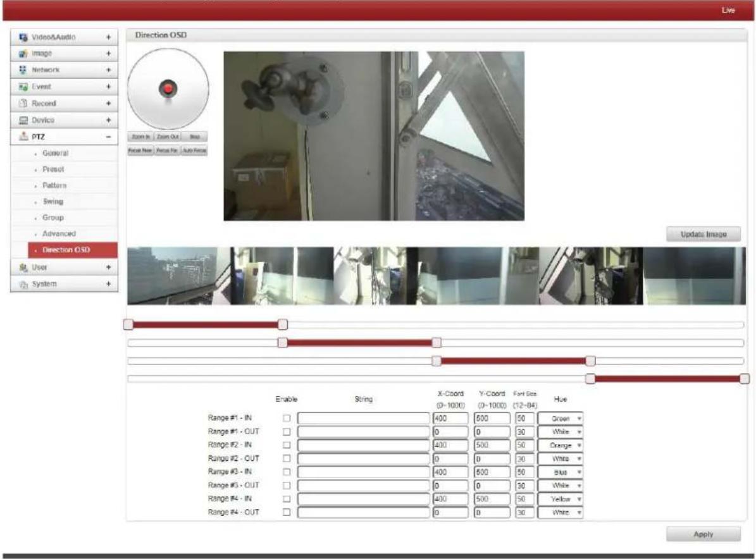
Task: Expand Video&Audio section plus sign
Action: tap(108, 37)
